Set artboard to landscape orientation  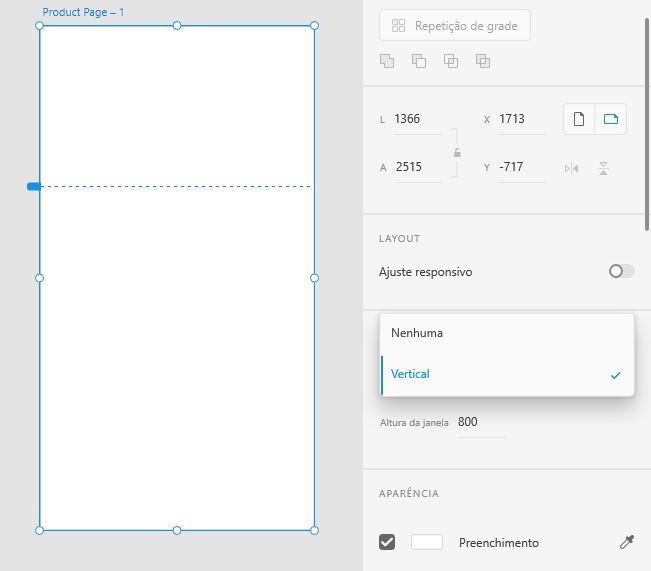click(611, 119)
